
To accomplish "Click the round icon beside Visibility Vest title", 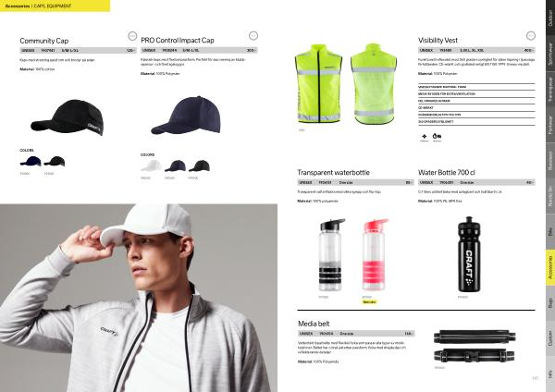I will (x=531, y=35).
